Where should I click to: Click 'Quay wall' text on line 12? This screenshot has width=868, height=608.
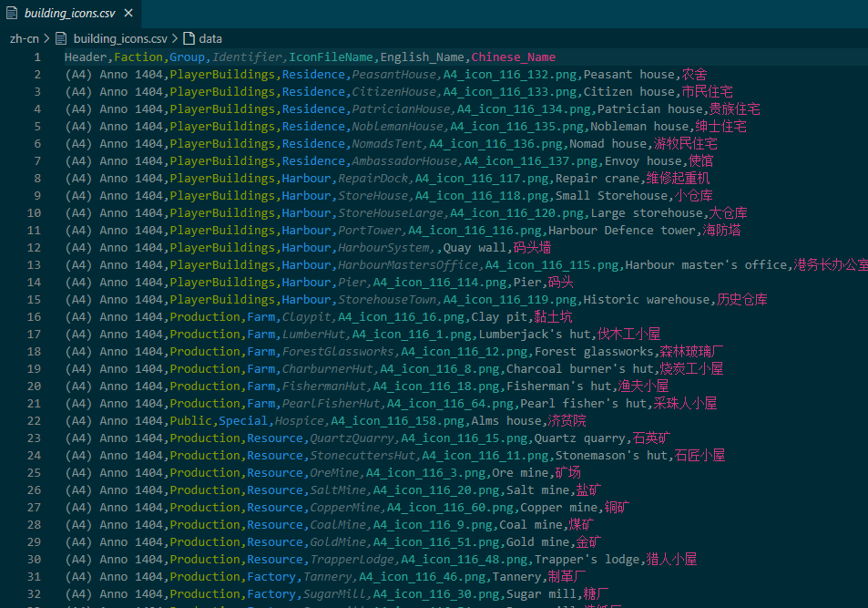[x=475, y=248]
